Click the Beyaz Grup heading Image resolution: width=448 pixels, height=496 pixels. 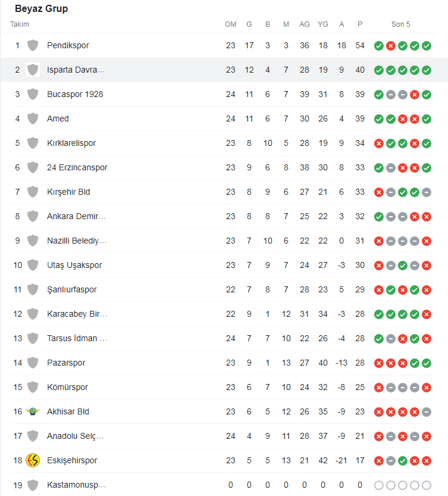pos(42,8)
